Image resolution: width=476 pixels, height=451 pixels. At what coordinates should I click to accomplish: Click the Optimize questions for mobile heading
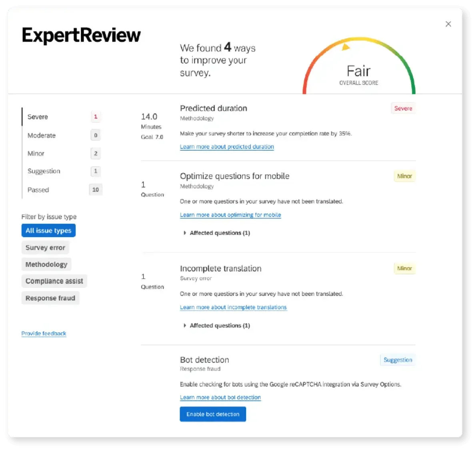[235, 176]
